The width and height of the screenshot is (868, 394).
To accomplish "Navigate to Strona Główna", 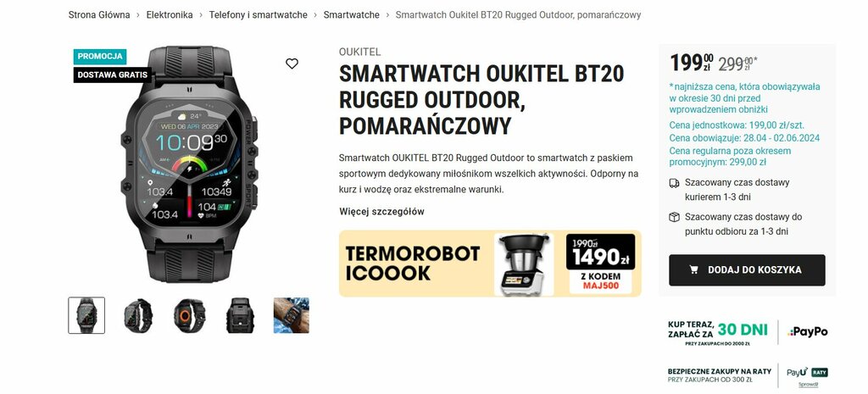I will [99, 15].
